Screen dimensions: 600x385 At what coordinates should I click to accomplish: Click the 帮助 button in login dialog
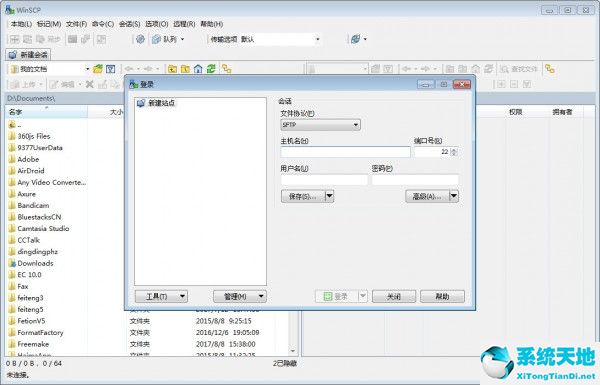pos(442,296)
